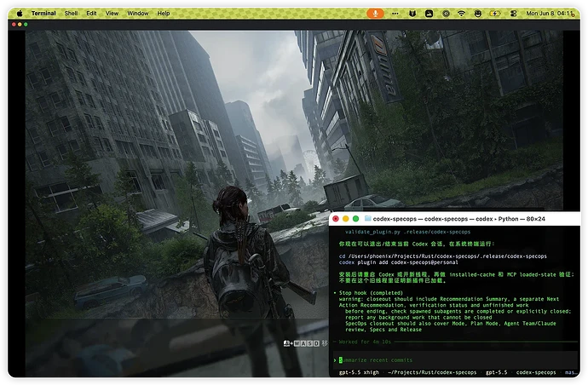588x385 pixels.
Task: Open the picture icon in menu bar
Action: (429, 13)
